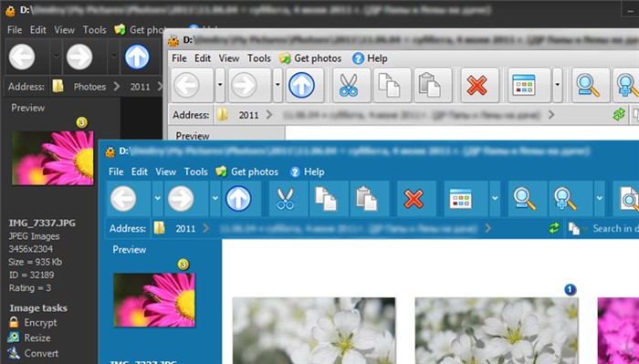Click Cut scissors icon in blue window
This screenshot has height=364, width=639.
pyautogui.click(x=285, y=199)
